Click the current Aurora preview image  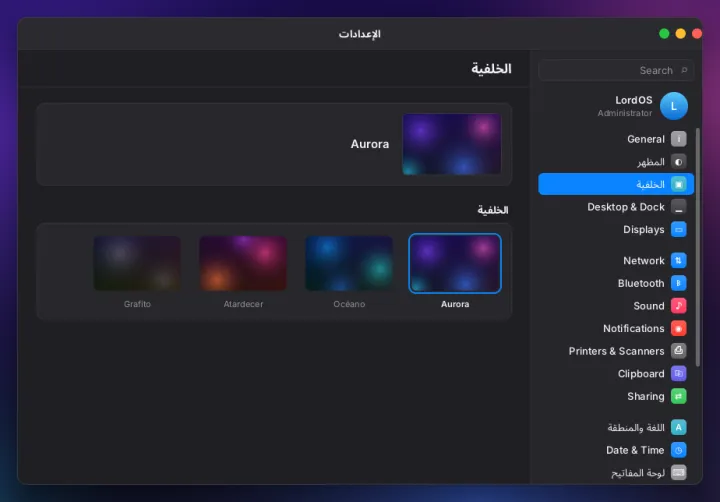click(x=451, y=144)
